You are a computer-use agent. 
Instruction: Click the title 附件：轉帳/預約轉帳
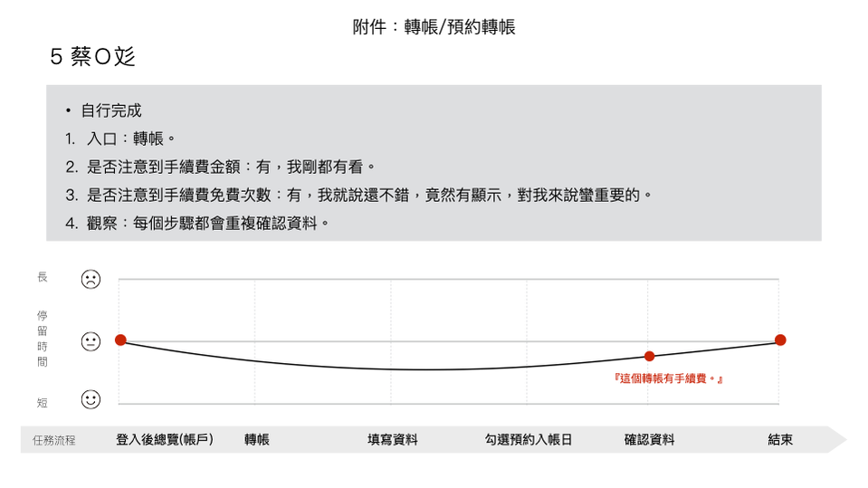pos(434,26)
